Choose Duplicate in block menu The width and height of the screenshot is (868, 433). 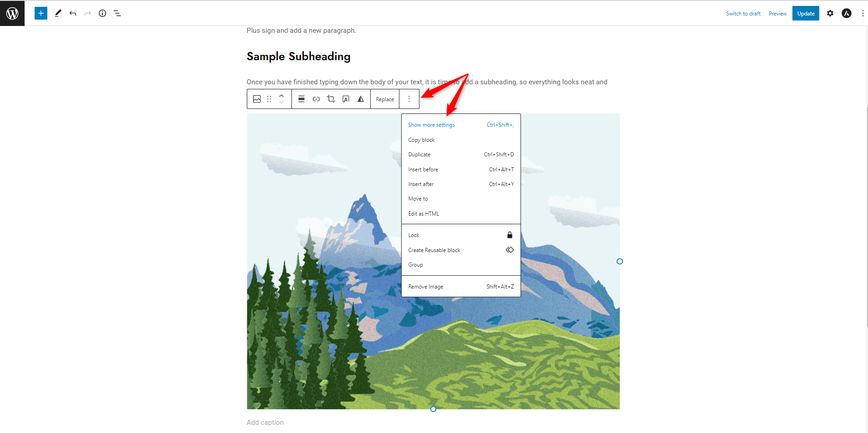point(461,155)
